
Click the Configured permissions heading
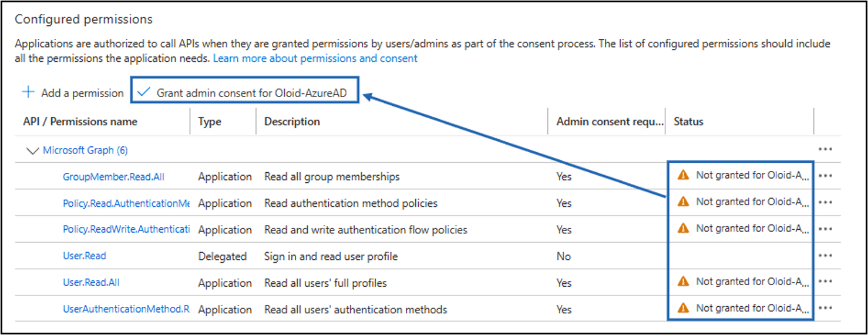(x=83, y=19)
